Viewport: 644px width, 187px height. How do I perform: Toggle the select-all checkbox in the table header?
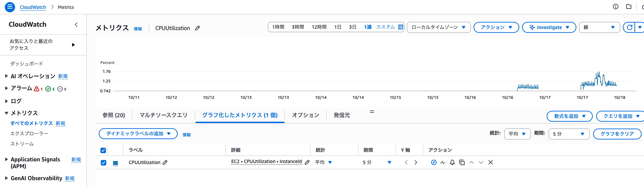pyautogui.click(x=104, y=150)
